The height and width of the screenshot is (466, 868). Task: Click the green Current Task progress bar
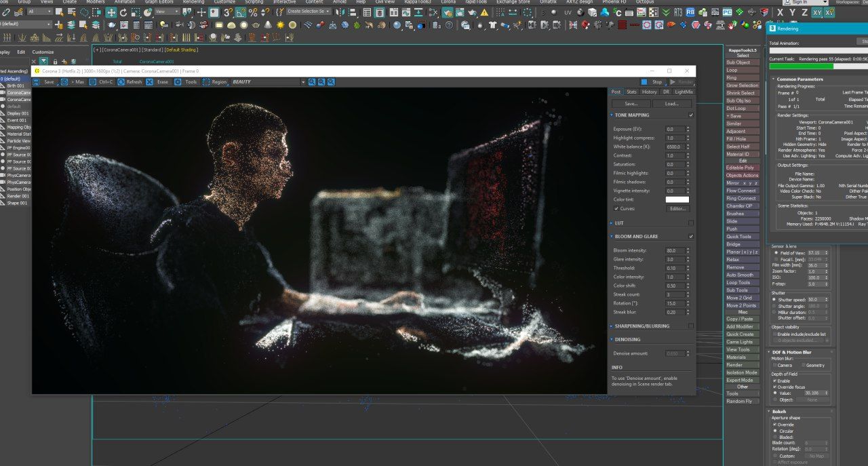tap(801, 66)
